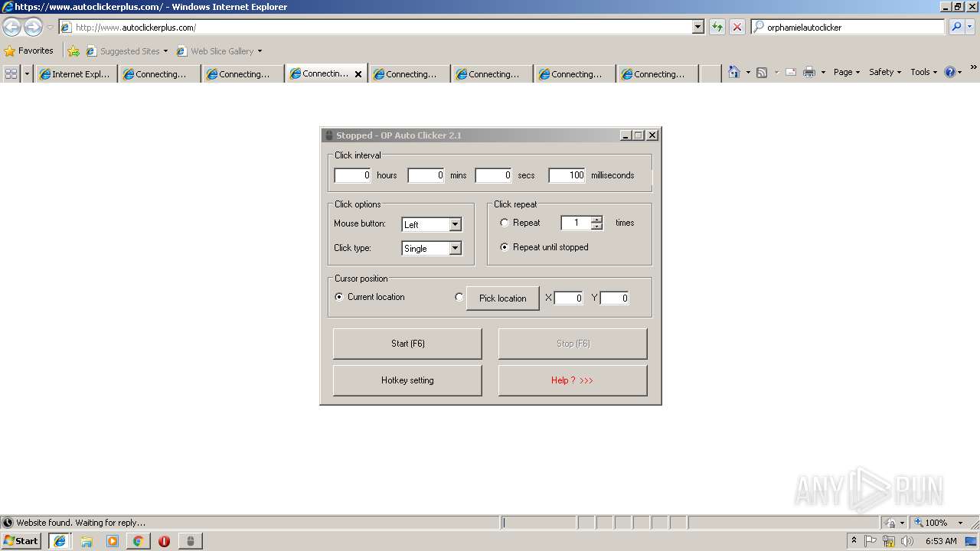
Task: Click the Action Center flag tray icon
Action: point(871,541)
